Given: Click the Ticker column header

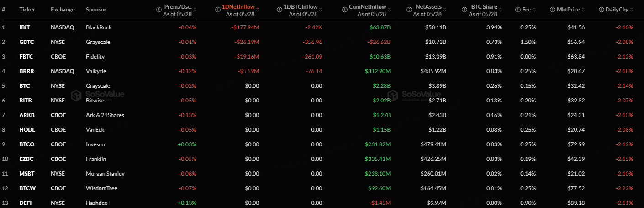Looking at the screenshot, I should point(27,9).
